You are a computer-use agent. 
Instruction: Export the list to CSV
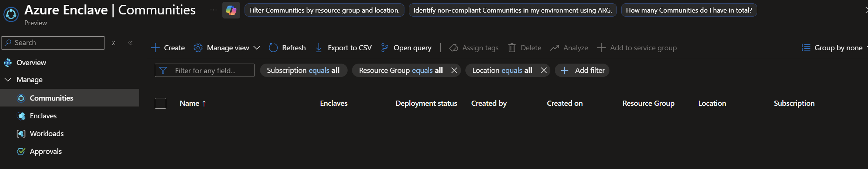[344, 48]
